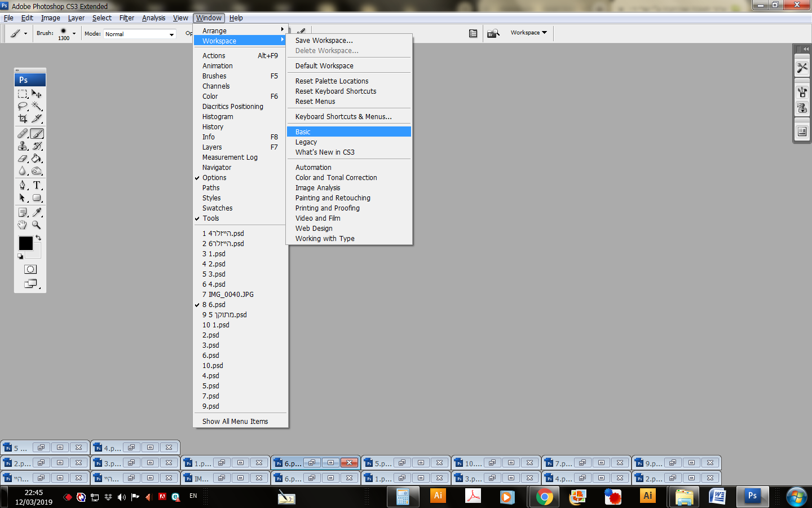Click Save Workspace...
The height and width of the screenshot is (508, 812).
(x=349, y=41)
